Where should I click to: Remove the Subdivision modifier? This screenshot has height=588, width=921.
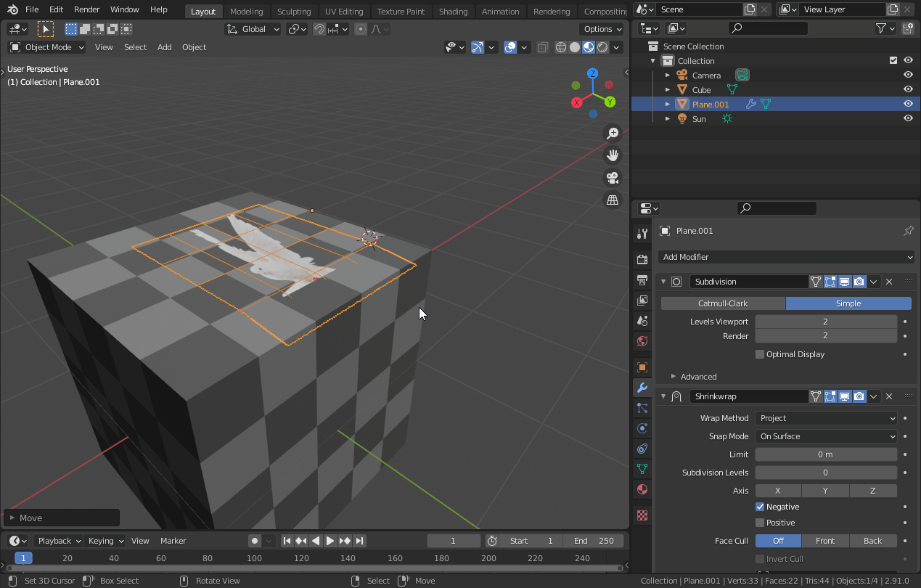[889, 282]
